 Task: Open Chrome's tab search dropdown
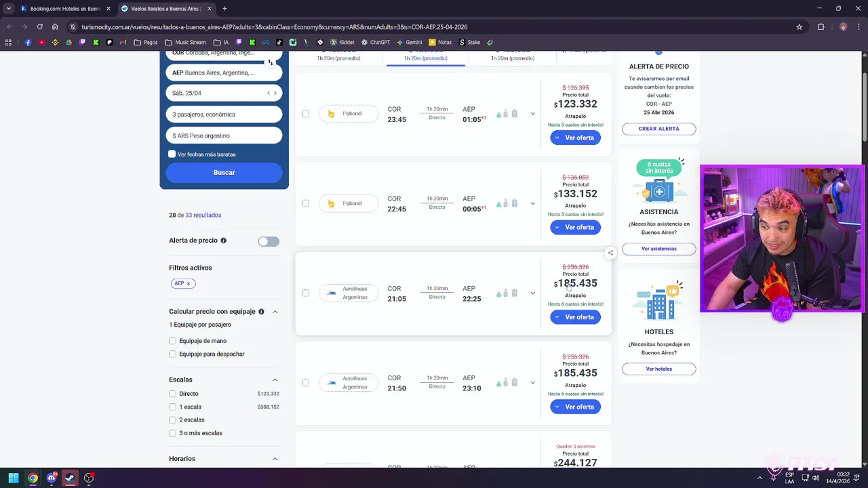point(8,9)
